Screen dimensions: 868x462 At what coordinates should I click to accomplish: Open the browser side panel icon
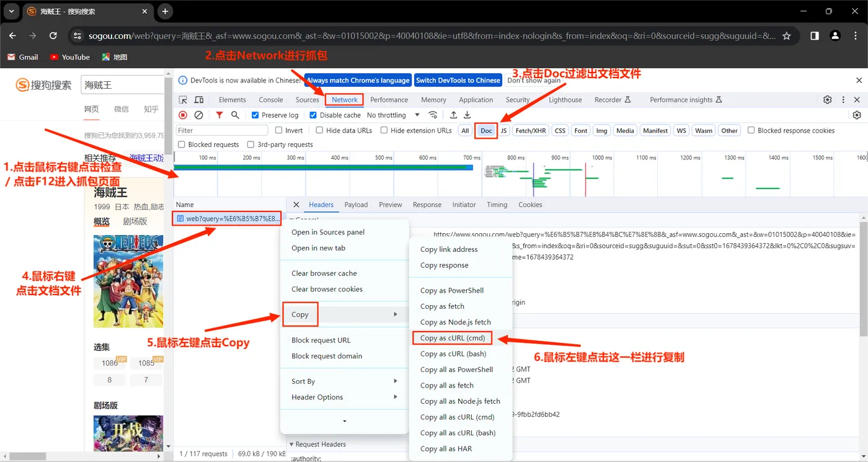pyautogui.click(x=815, y=36)
